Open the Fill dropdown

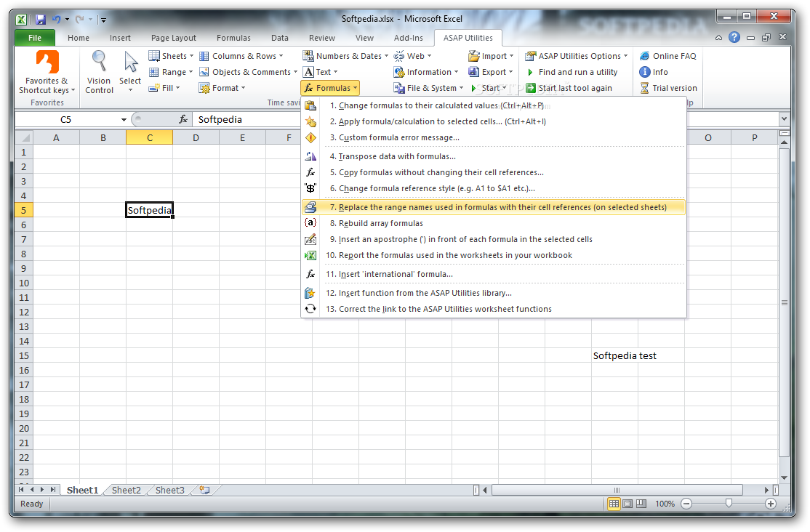click(164, 88)
